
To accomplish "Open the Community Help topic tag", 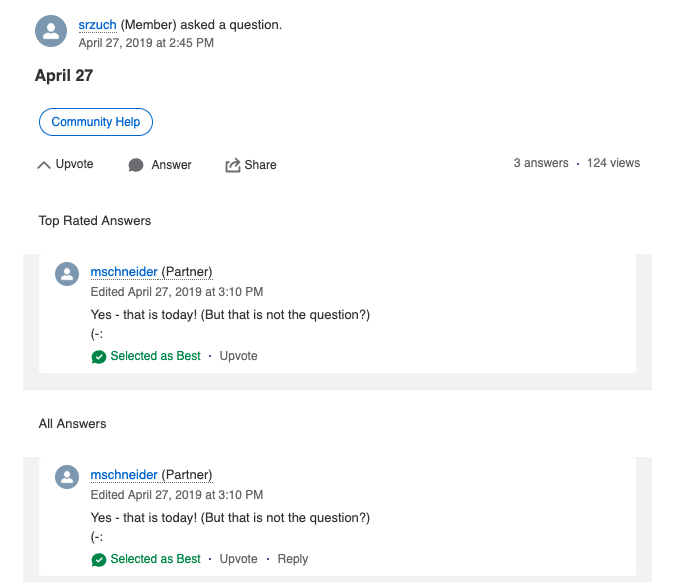I will tap(96, 122).
